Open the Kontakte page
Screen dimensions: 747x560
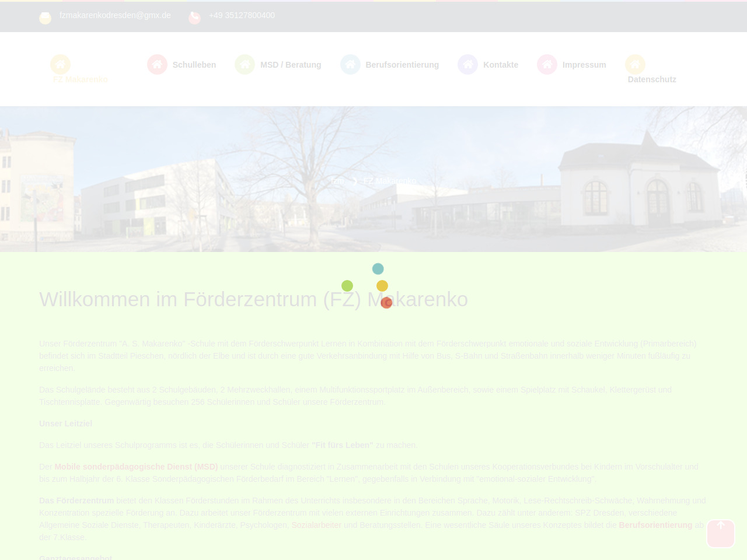[500, 65]
